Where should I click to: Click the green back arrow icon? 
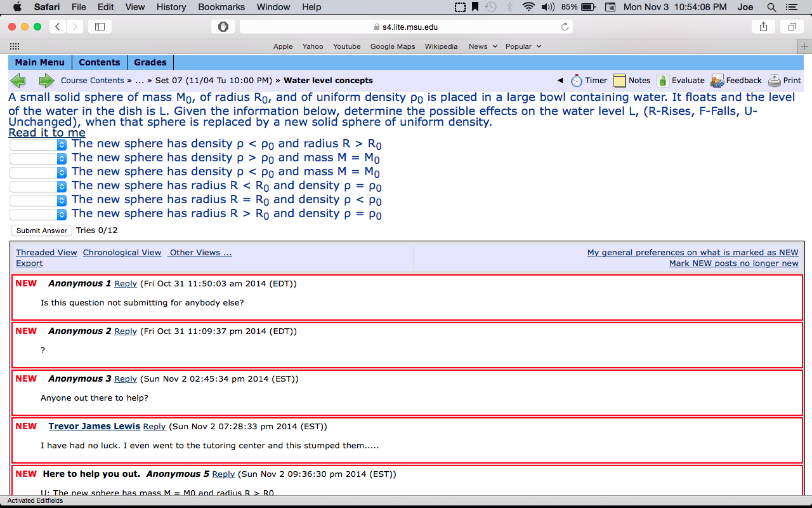coord(18,81)
